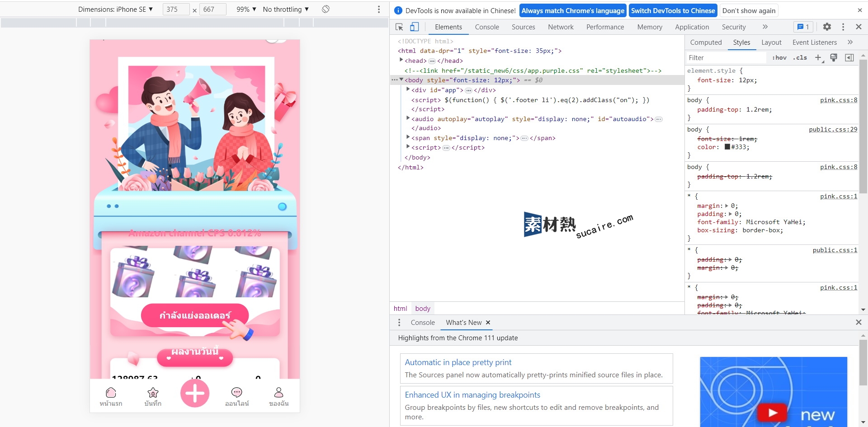Click the #333 color swatch
Image resolution: width=868 pixels, height=427 pixels.
point(727,147)
